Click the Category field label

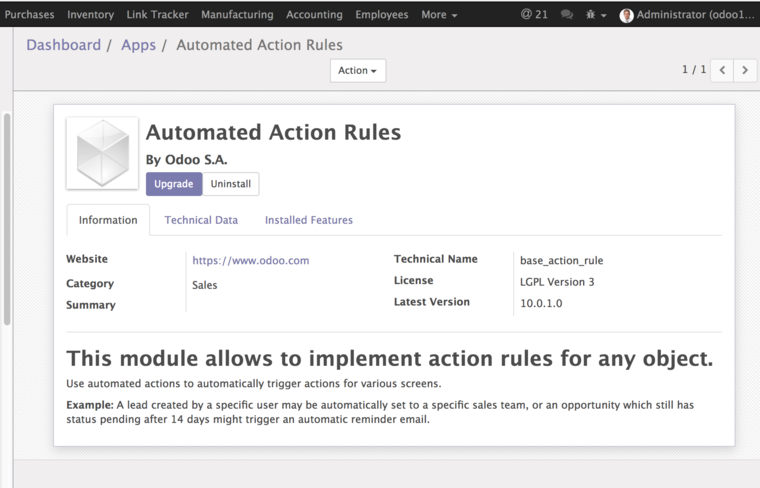pos(90,283)
